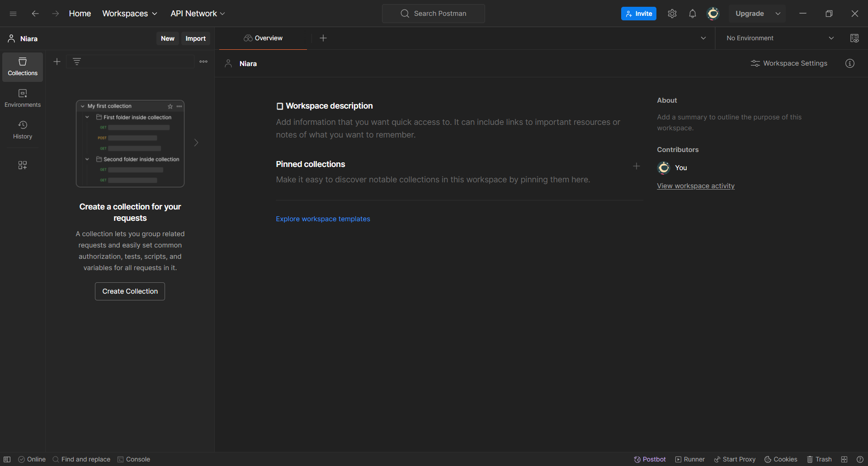Image resolution: width=868 pixels, height=466 pixels.
Task: Go forward with the right arrow
Action: pyautogui.click(x=55, y=14)
